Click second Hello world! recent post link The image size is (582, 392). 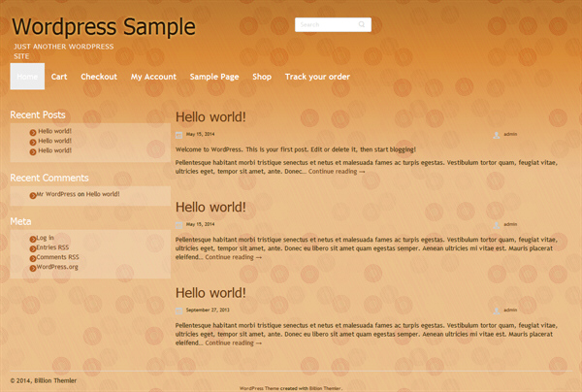point(54,141)
